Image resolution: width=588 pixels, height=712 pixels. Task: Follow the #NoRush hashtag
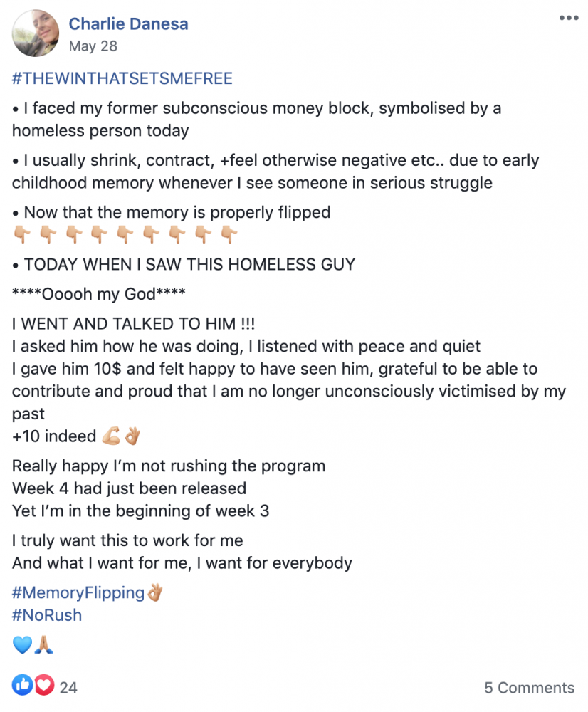click(x=47, y=615)
